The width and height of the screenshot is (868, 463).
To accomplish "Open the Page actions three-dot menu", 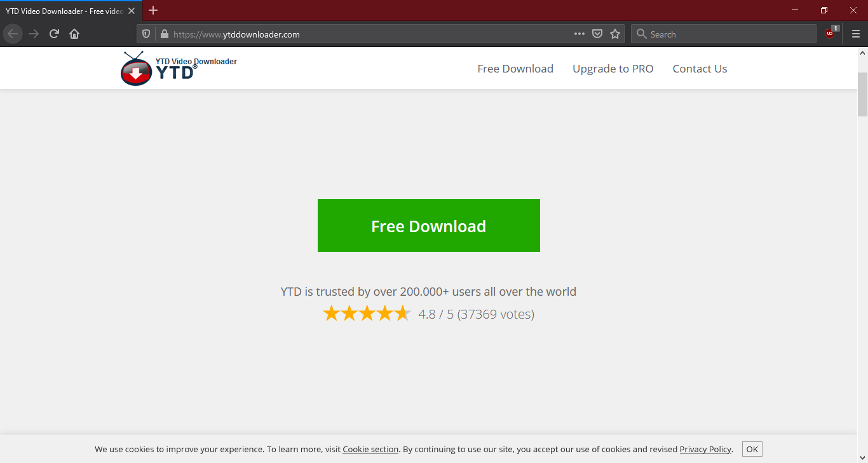I will click(x=579, y=34).
